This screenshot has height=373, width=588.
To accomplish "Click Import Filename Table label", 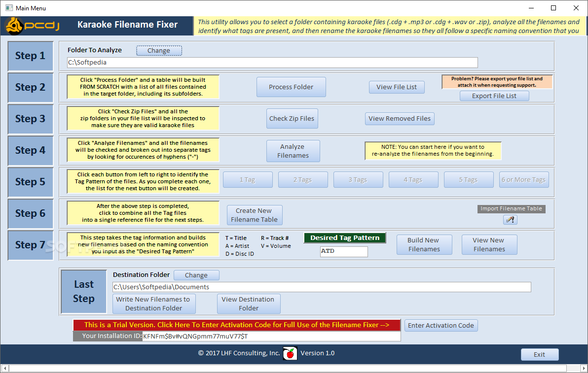I will point(511,208).
